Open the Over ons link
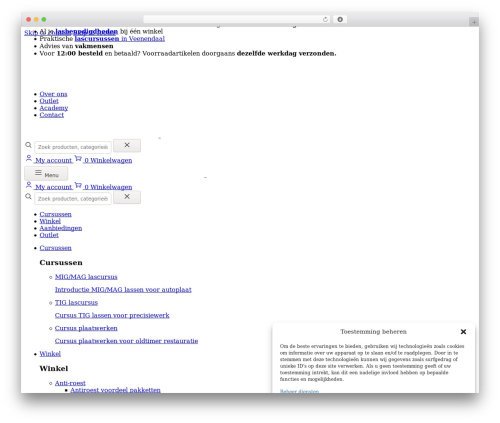The image size is (500, 423). [53, 94]
